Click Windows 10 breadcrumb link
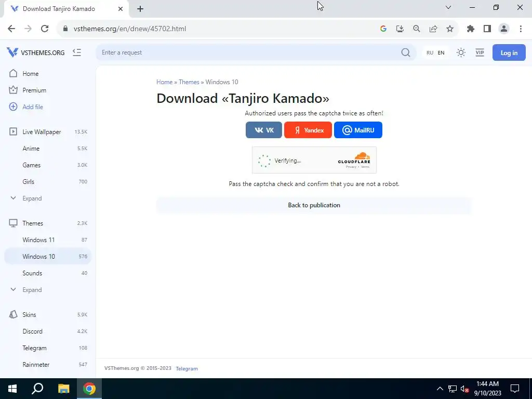Viewport: 532px width, 399px height. 222,82
